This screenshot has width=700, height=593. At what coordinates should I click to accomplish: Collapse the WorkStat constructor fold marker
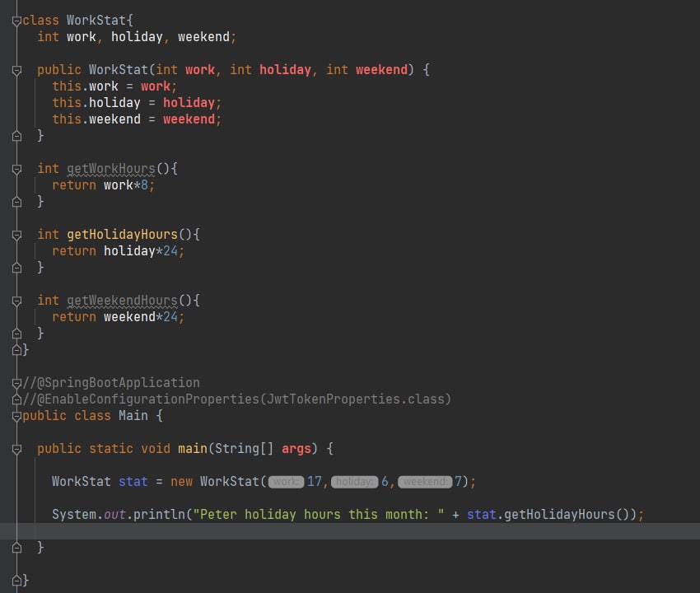[x=16, y=70]
